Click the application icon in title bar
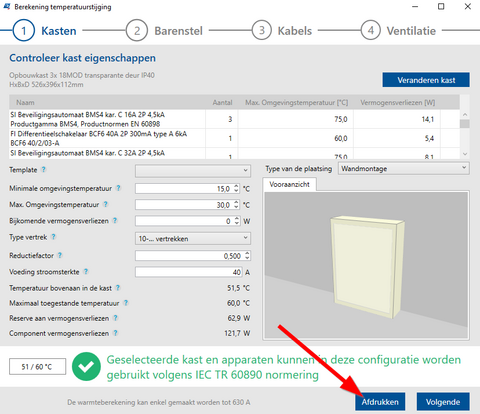The height and width of the screenshot is (414, 480). point(7,7)
